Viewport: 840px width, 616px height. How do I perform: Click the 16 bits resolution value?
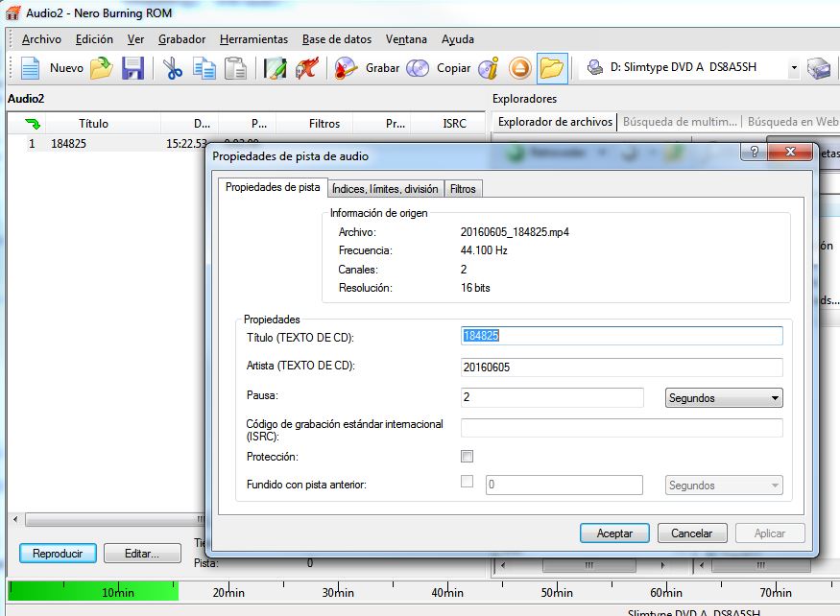pos(475,288)
